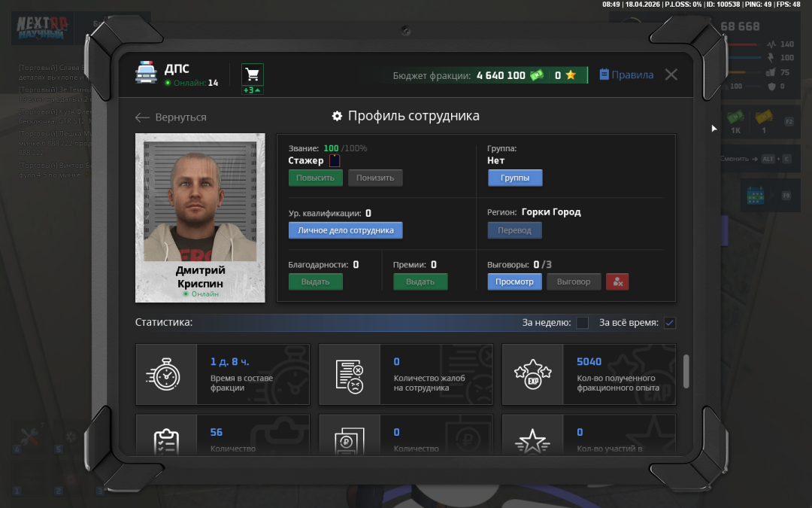Click the stopwatch time-in-faction icon
This screenshot has width=812, height=508.
(166, 374)
